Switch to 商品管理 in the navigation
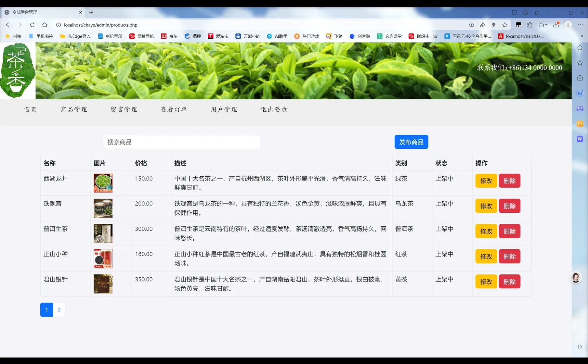The image size is (588, 364). click(x=73, y=109)
